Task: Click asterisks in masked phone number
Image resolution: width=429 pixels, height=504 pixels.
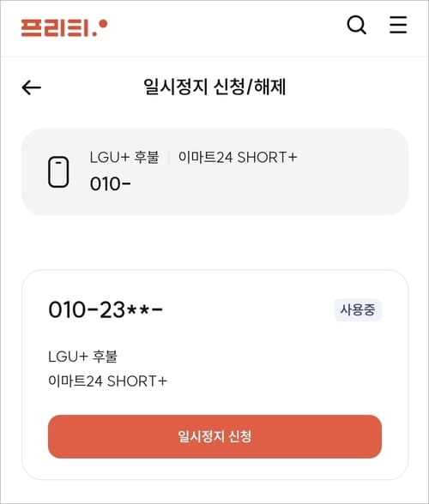Action: coord(138,309)
